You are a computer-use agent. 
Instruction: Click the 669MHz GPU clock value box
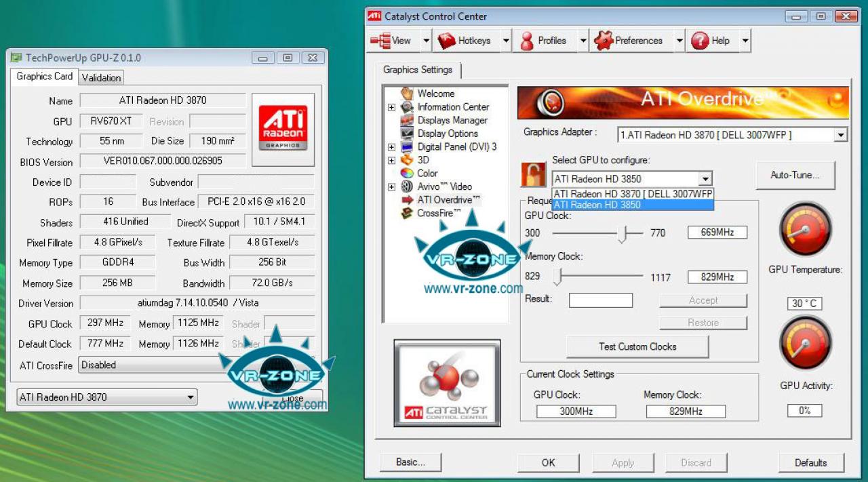pos(717,233)
